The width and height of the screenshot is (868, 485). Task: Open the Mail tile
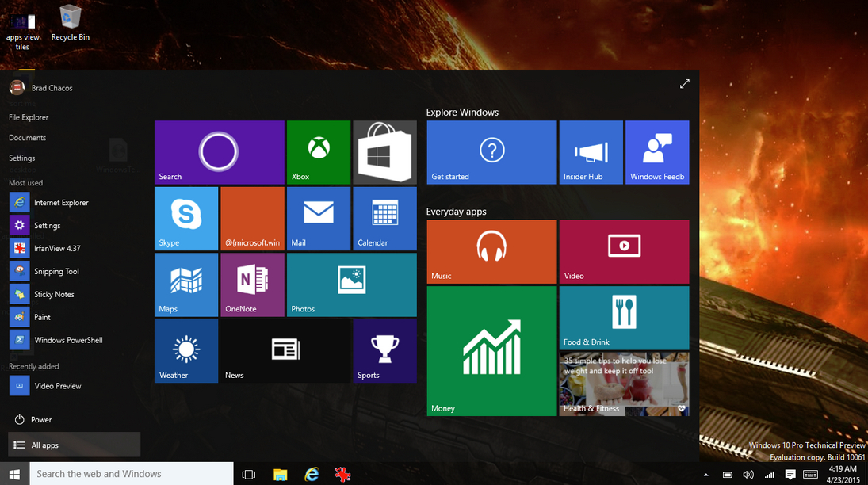tap(319, 219)
